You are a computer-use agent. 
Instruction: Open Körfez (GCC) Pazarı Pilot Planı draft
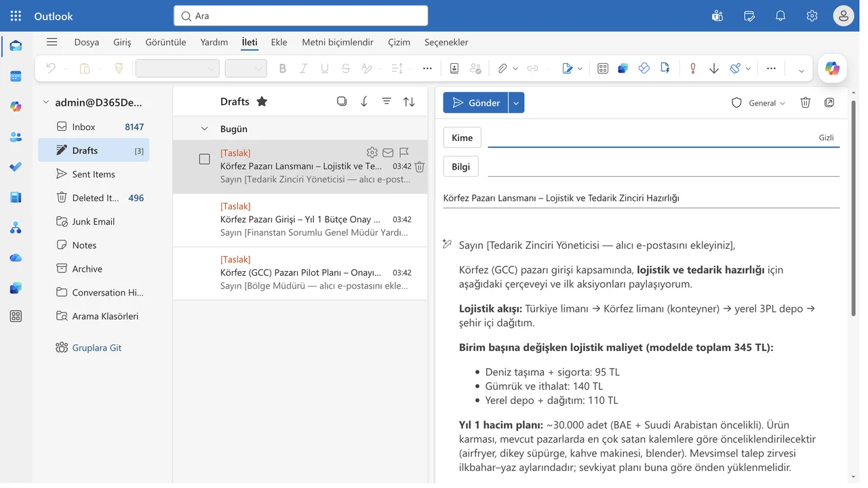click(x=300, y=273)
